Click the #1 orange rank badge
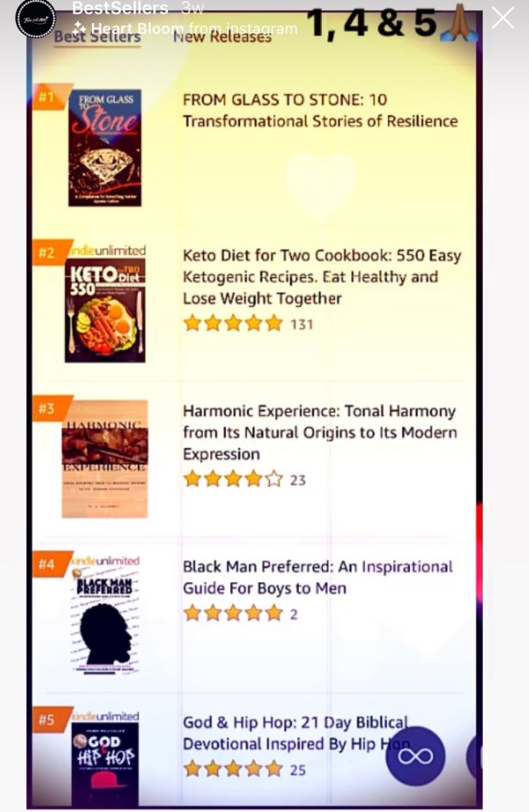The height and width of the screenshot is (812, 529). point(49,98)
